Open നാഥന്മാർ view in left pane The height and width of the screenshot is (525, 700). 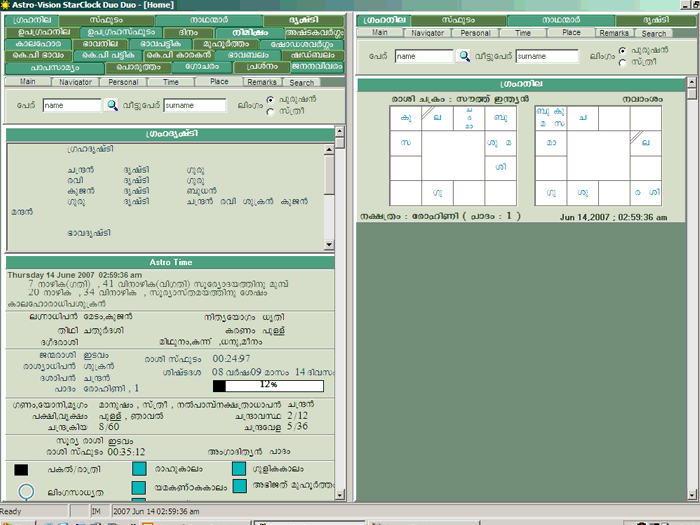(x=208, y=21)
